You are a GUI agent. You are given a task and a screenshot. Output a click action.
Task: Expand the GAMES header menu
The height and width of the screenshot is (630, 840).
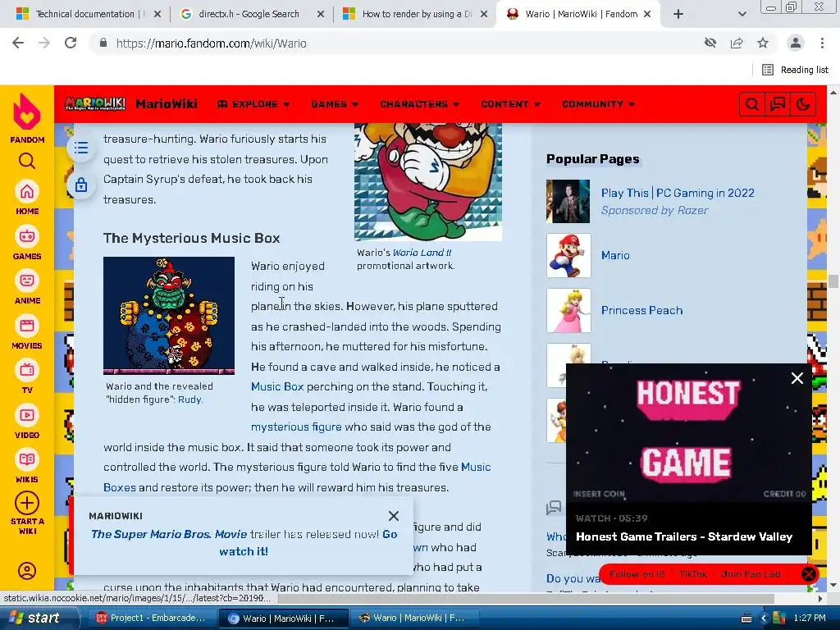point(335,104)
